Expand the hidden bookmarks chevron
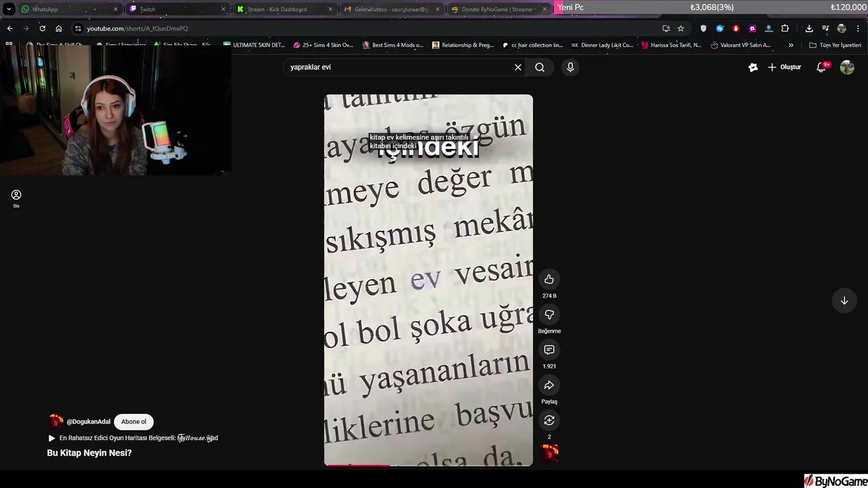The height and width of the screenshot is (488, 868). click(791, 45)
